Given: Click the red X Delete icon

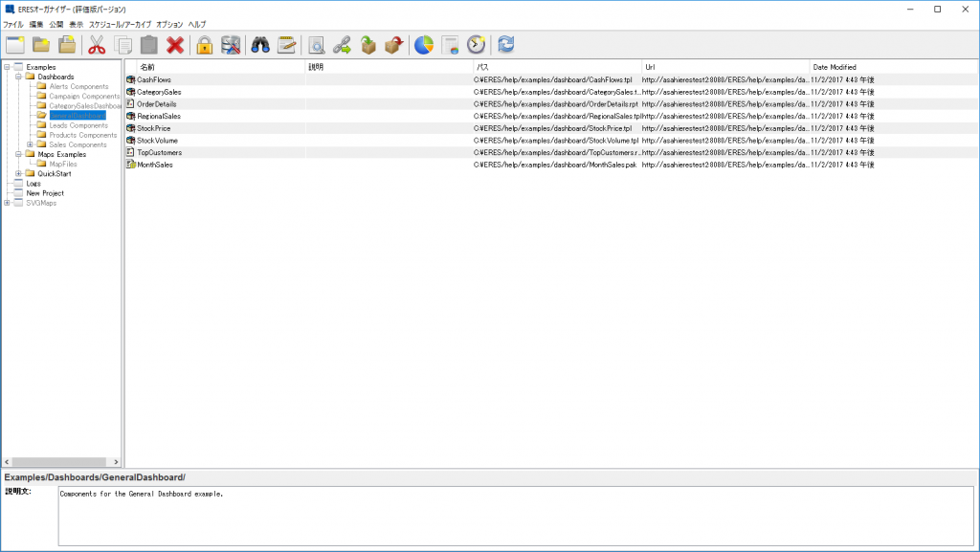Looking at the screenshot, I should click(175, 45).
